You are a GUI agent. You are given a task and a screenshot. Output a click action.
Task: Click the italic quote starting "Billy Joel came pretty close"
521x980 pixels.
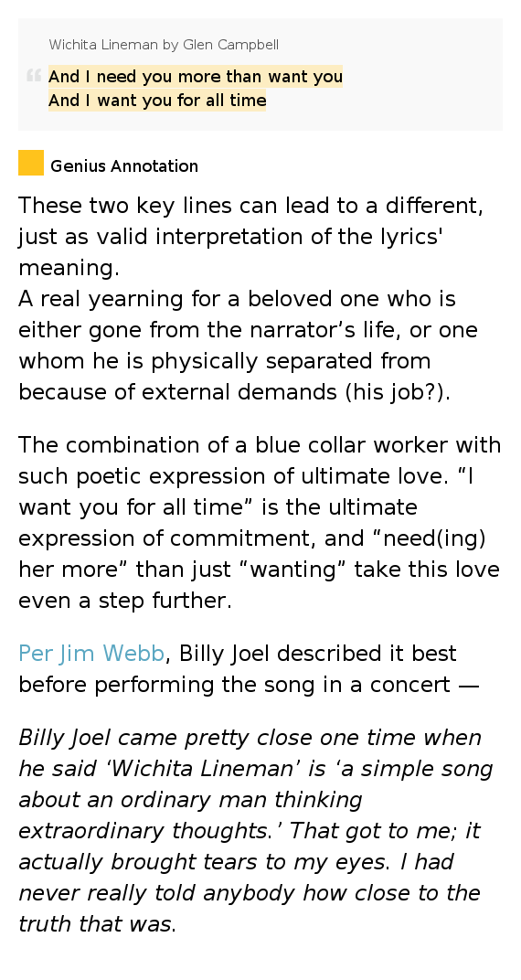point(256,831)
